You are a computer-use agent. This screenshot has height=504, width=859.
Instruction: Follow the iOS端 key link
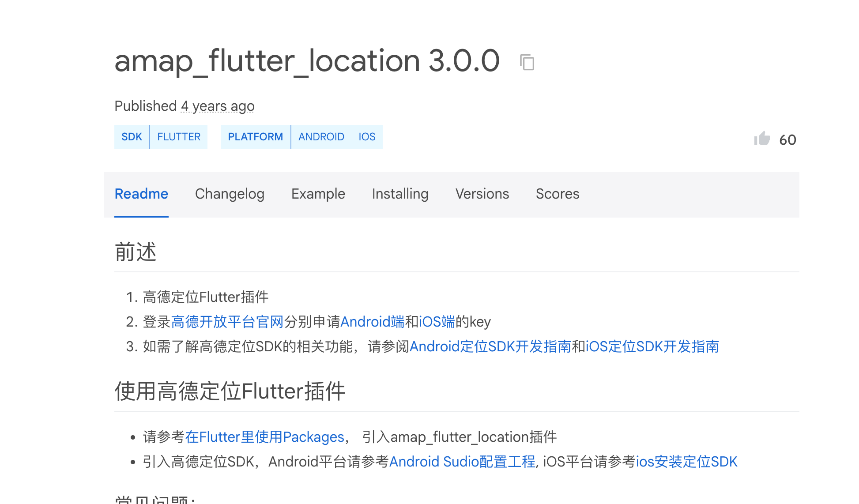click(x=437, y=322)
